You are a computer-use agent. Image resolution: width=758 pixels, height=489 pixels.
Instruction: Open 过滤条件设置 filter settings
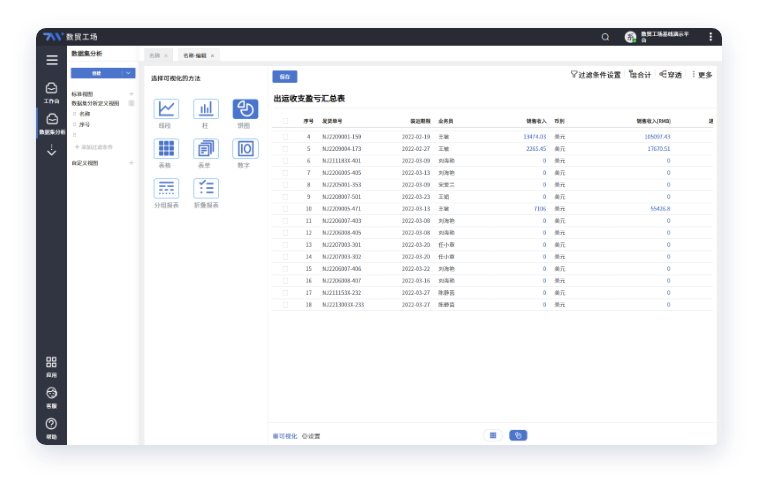pyautogui.click(x=595, y=75)
